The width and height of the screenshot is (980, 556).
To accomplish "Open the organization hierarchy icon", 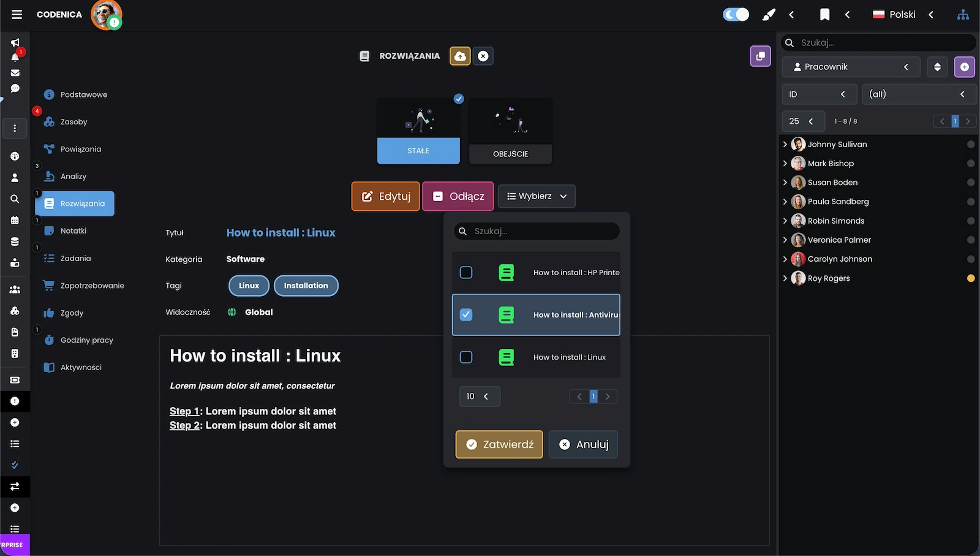I will click(963, 15).
